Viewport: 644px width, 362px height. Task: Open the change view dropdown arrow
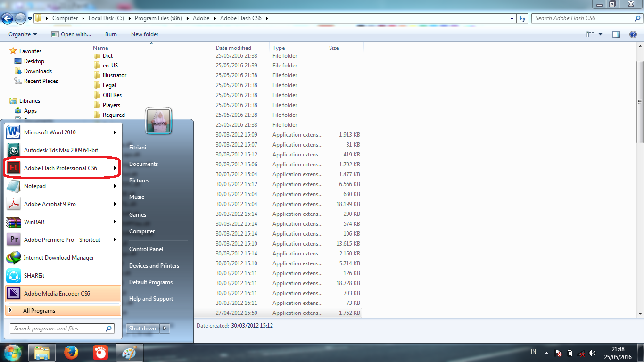pyautogui.click(x=600, y=34)
